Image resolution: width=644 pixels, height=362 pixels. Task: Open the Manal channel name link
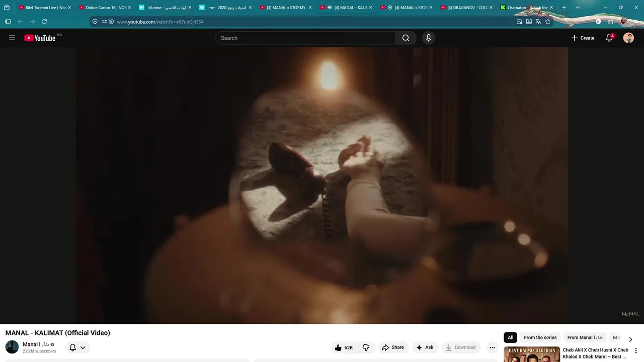coord(35,344)
